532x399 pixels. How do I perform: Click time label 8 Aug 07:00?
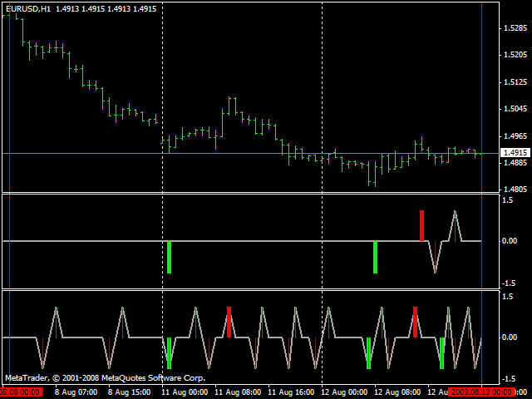tap(76, 392)
